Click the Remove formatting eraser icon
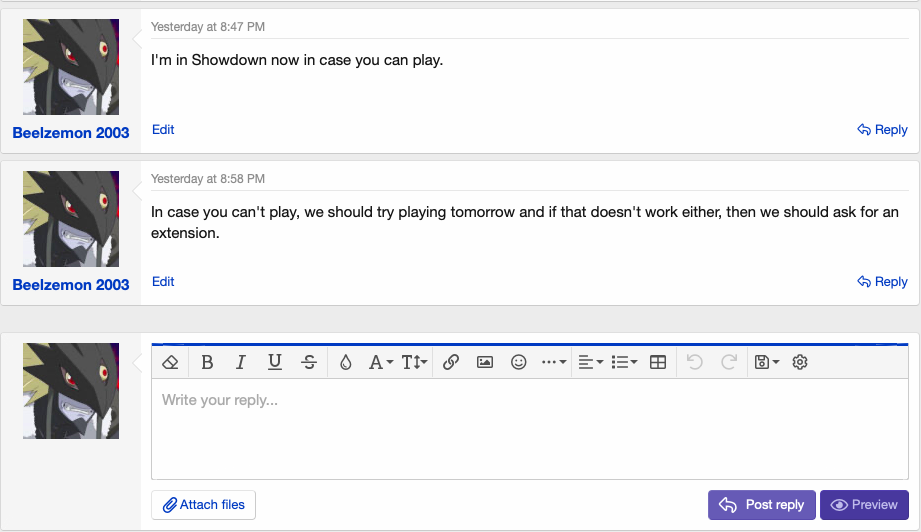921x532 pixels. coord(170,362)
